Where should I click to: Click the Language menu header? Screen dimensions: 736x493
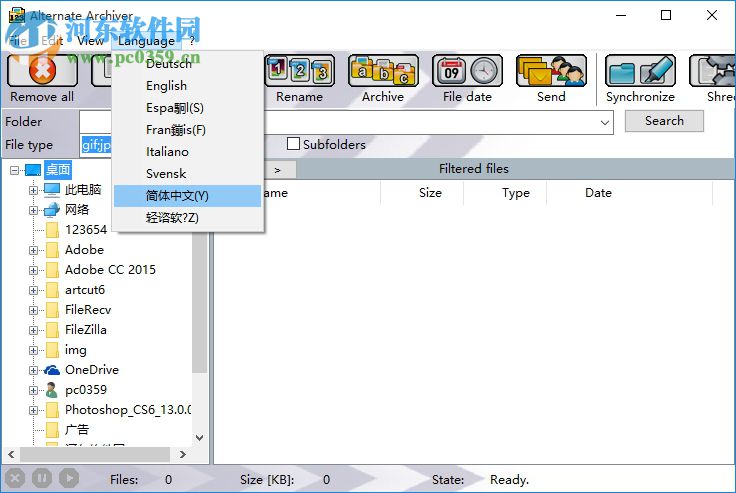[146, 41]
